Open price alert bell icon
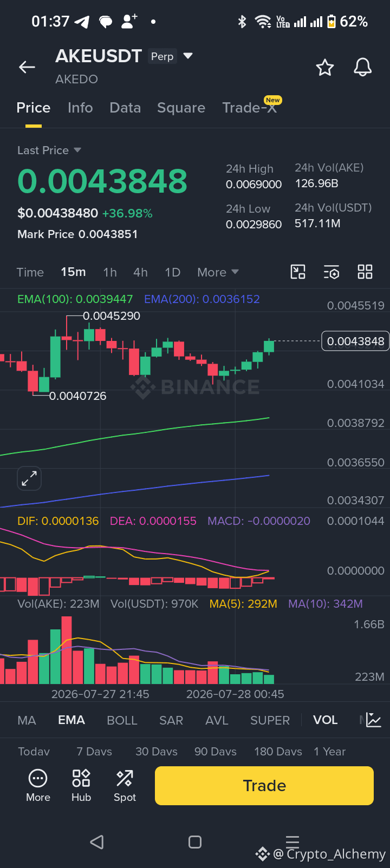This screenshot has width=390, height=868. click(x=363, y=68)
